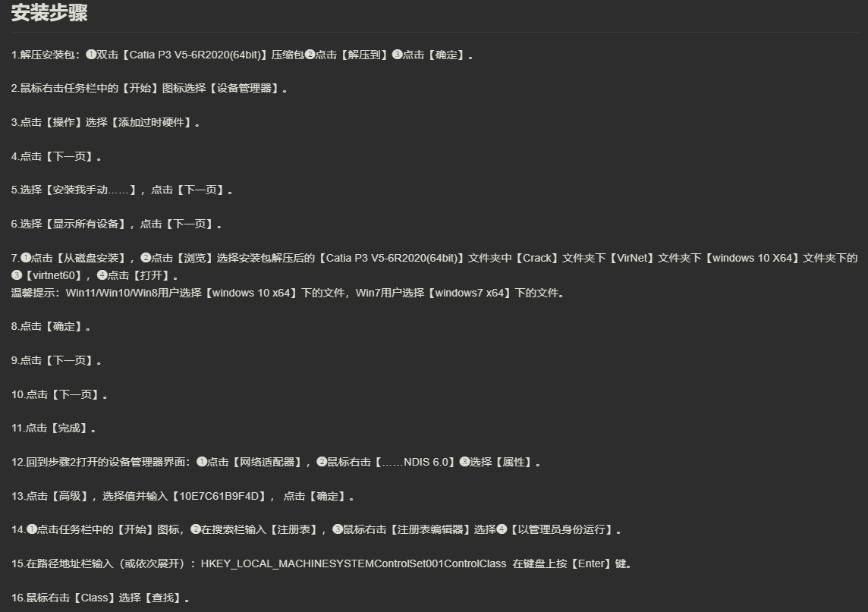Click the MAC value 10E7C61B9F4D
The width and height of the screenshot is (868, 612).
click(219, 497)
